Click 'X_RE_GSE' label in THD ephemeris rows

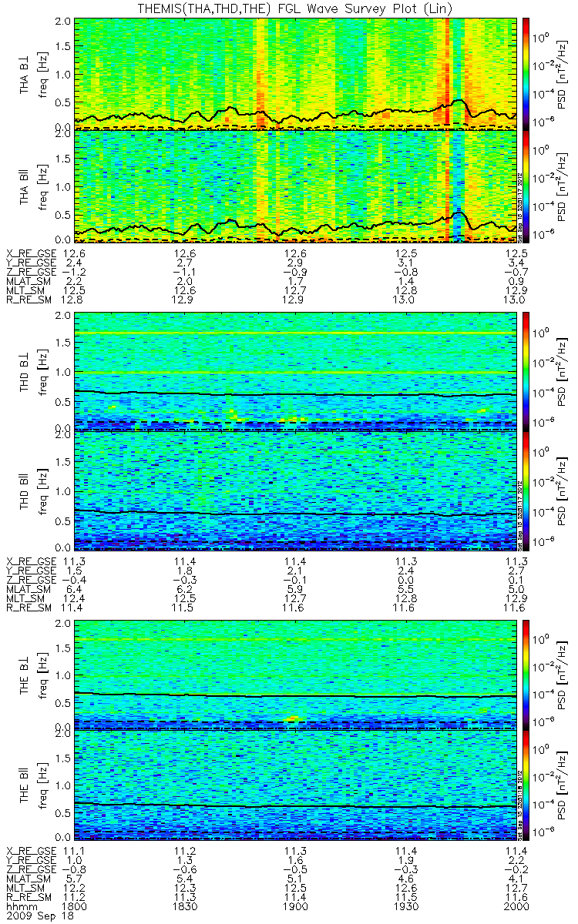[x=32, y=561]
